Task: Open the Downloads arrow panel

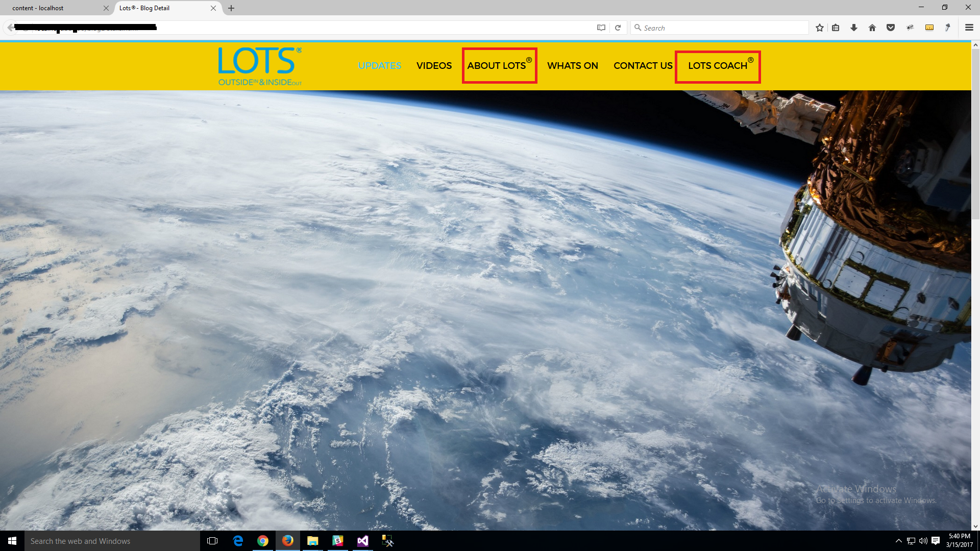Action: coord(854,28)
